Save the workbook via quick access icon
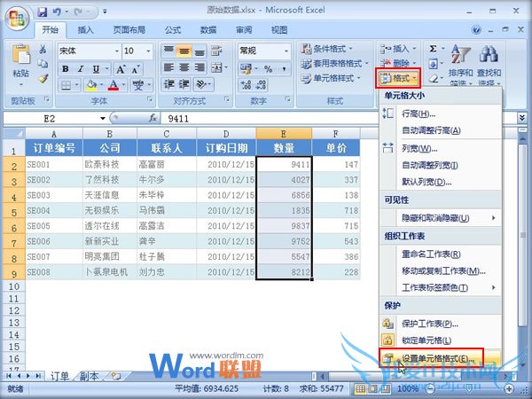Image resolution: width=532 pixels, height=399 pixels. (x=43, y=12)
